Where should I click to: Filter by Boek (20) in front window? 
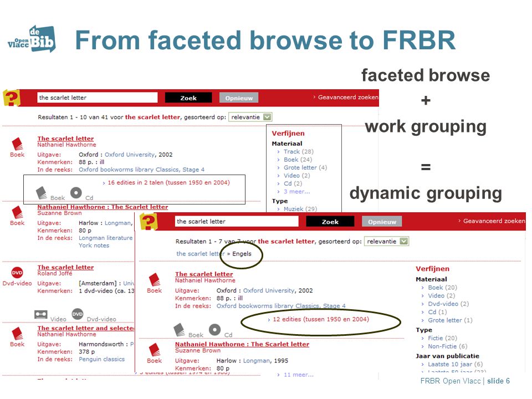coord(442,288)
